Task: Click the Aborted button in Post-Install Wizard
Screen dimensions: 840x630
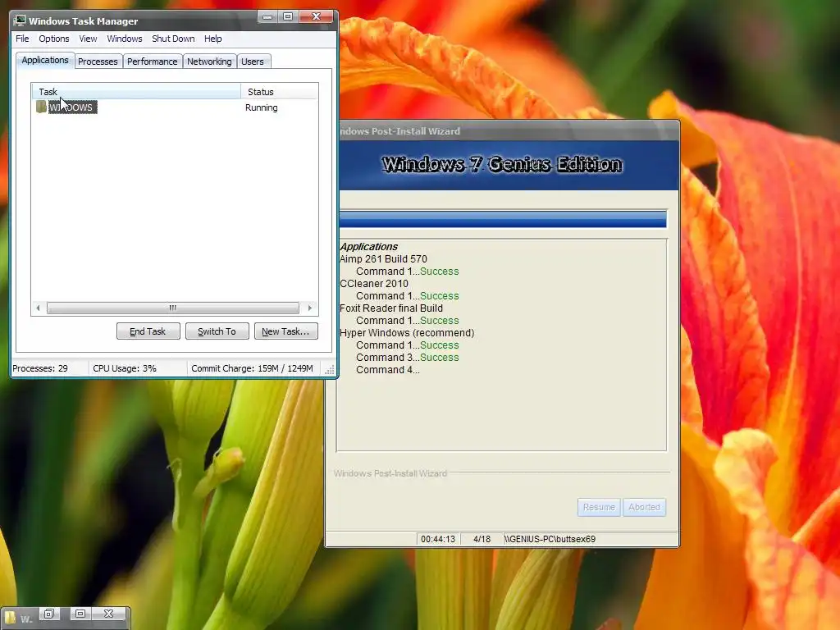Action: point(645,507)
